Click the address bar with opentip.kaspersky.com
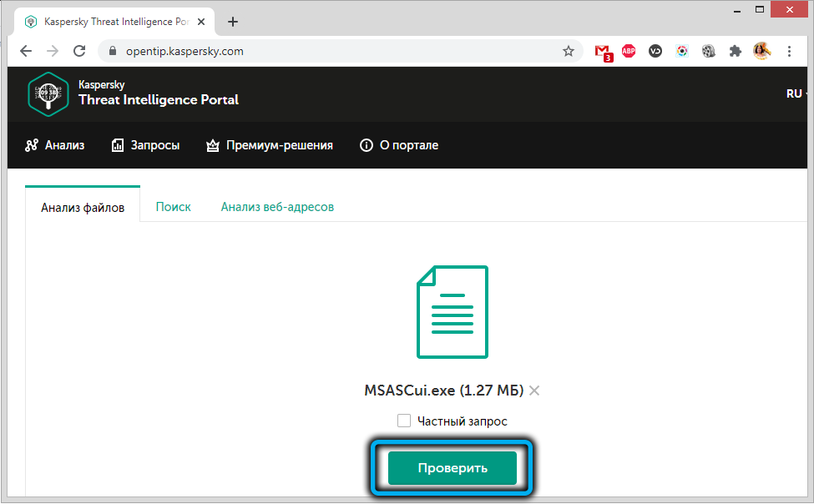 [x=334, y=51]
